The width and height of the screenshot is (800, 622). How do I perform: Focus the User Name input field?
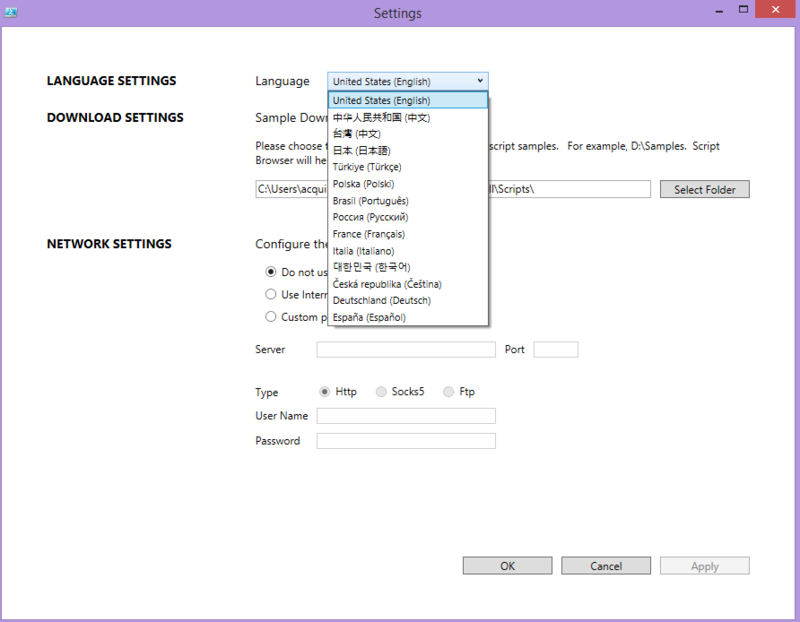click(x=406, y=416)
